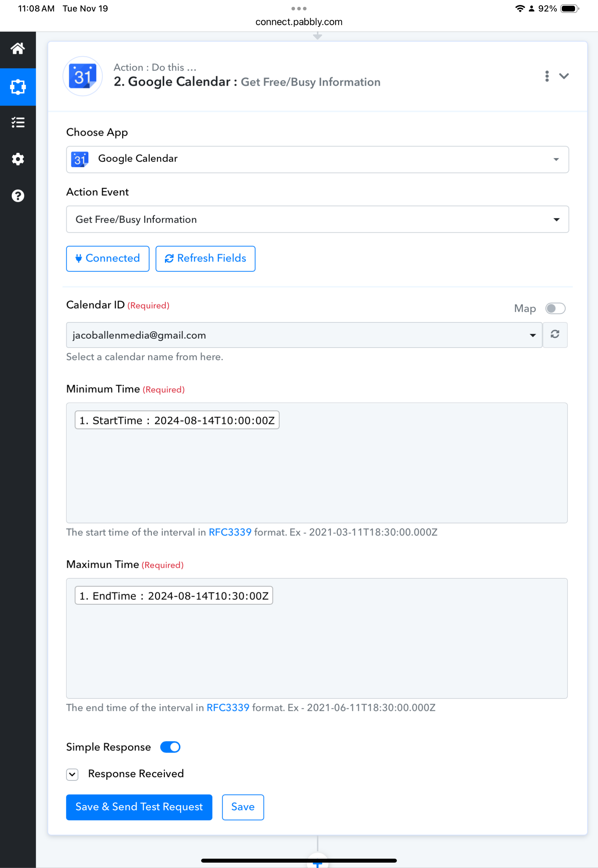Open RFC3339 link under Maximun Time
The width and height of the screenshot is (598, 868).
(x=228, y=708)
